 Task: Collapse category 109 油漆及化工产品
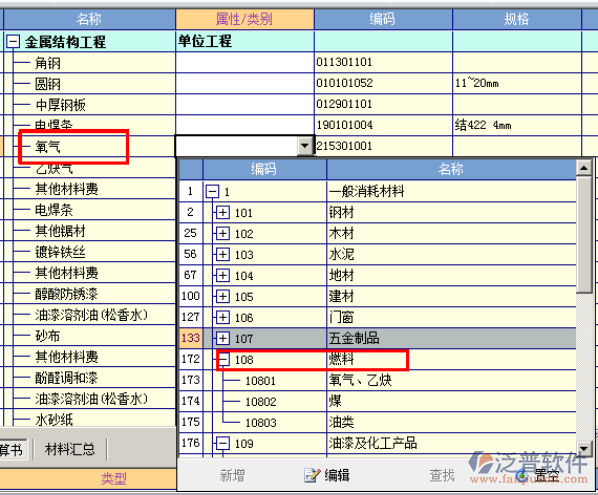[x=222, y=443]
